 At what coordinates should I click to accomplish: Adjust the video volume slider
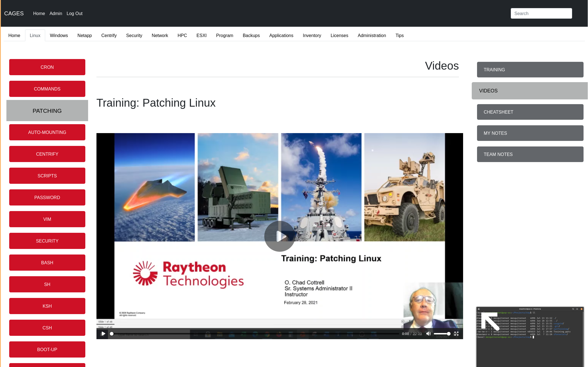442,334
